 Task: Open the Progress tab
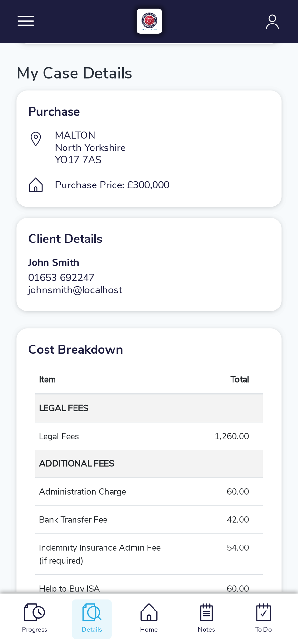(35, 619)
